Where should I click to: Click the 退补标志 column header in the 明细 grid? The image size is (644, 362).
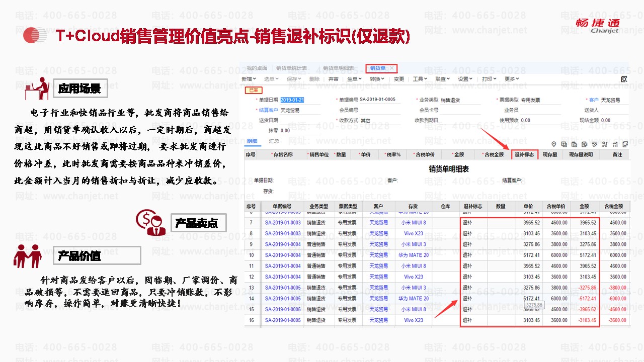pyautogui.click(x=524, y=155)
